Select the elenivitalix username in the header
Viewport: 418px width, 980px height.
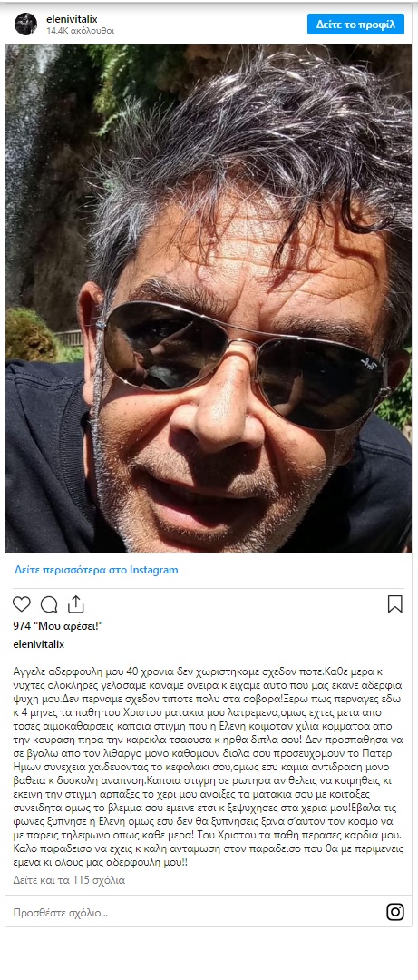72,19
